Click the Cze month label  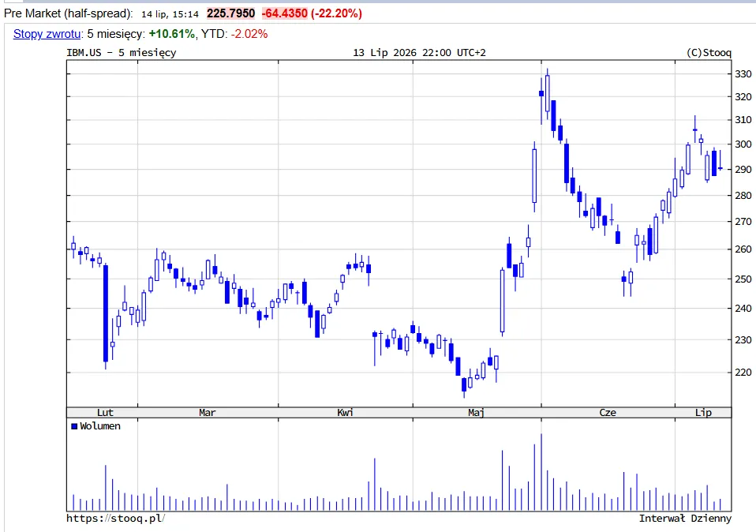[x=608, y=412]
